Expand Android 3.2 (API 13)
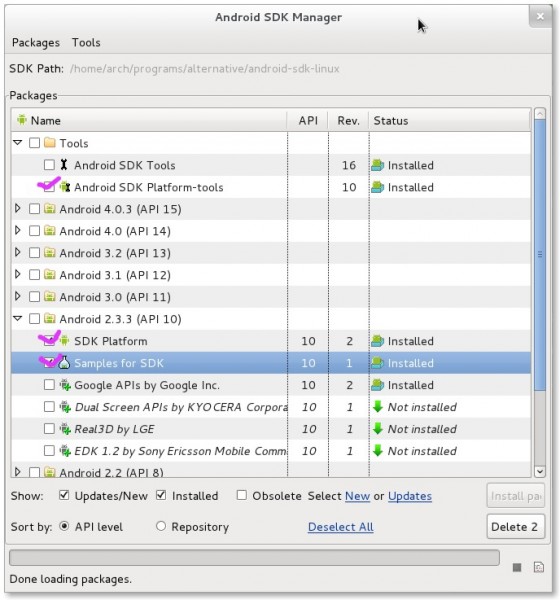This screenshot has width=560, height=600. 18,252
